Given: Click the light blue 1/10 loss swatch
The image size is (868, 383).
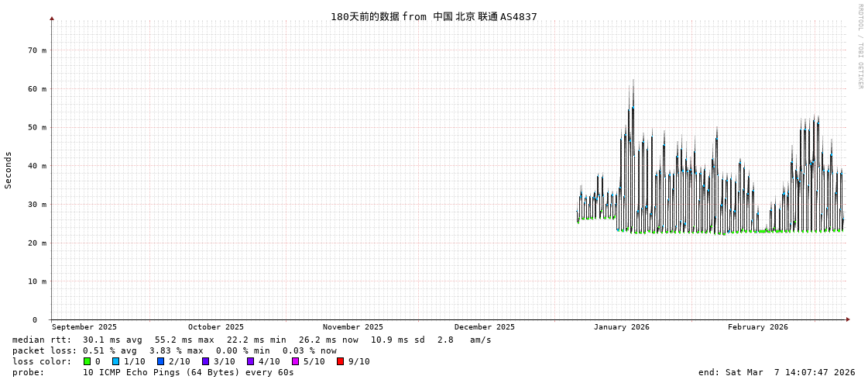Looking at the screenshot, I should tap(115, 361).
